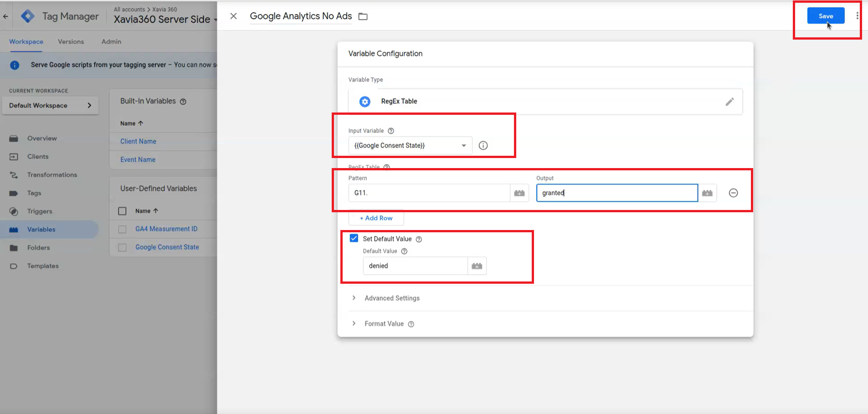Click the Output field containing granted
868x414 pixels.
coord(617,193)
